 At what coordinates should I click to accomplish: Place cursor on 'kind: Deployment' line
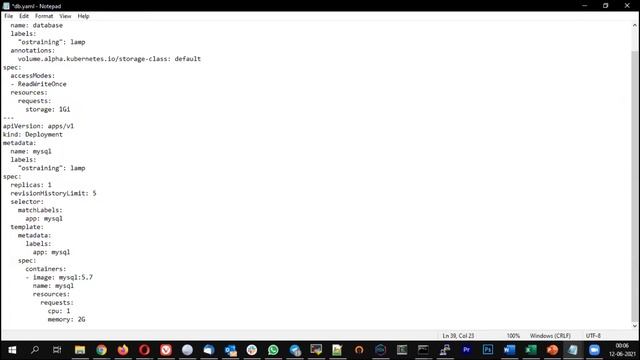[33, 134]
